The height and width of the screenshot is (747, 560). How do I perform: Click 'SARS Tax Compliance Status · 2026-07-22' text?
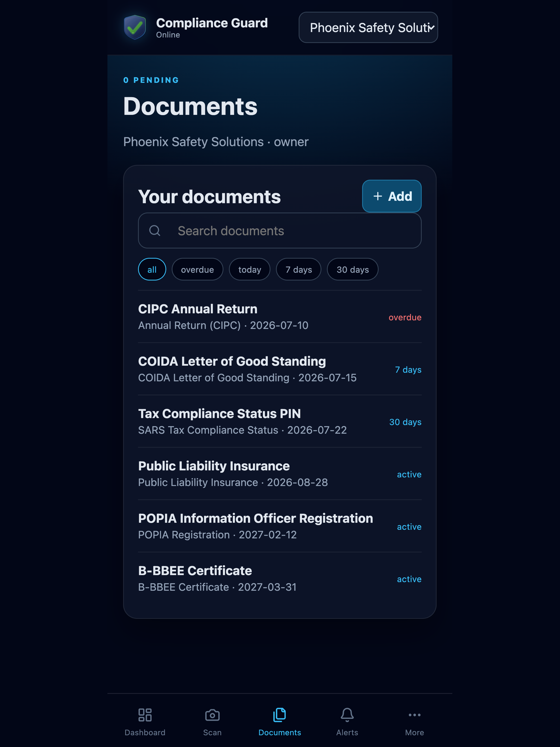[242, 430]
